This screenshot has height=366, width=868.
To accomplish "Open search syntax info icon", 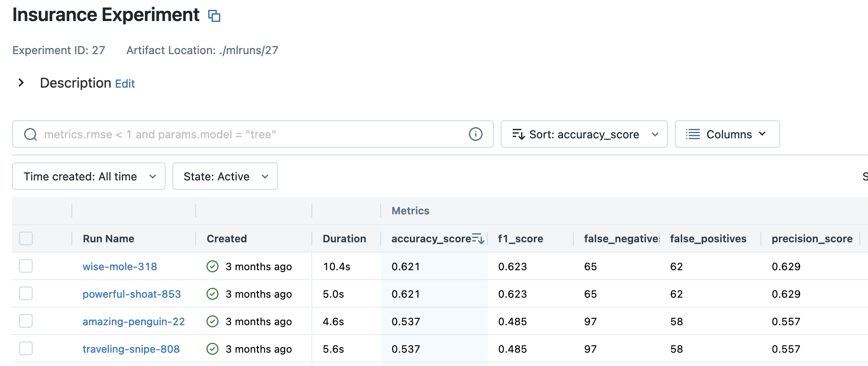I will click(475, 134).
